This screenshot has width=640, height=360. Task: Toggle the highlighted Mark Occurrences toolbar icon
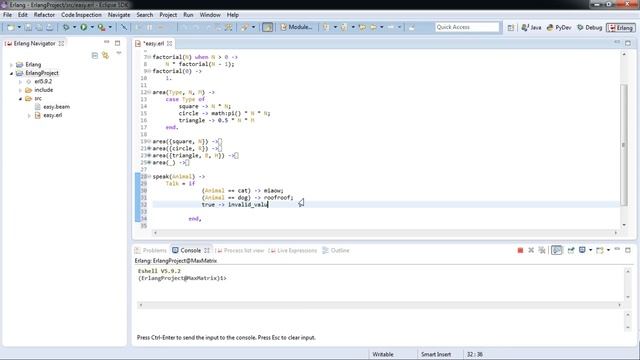coord(267,27)
